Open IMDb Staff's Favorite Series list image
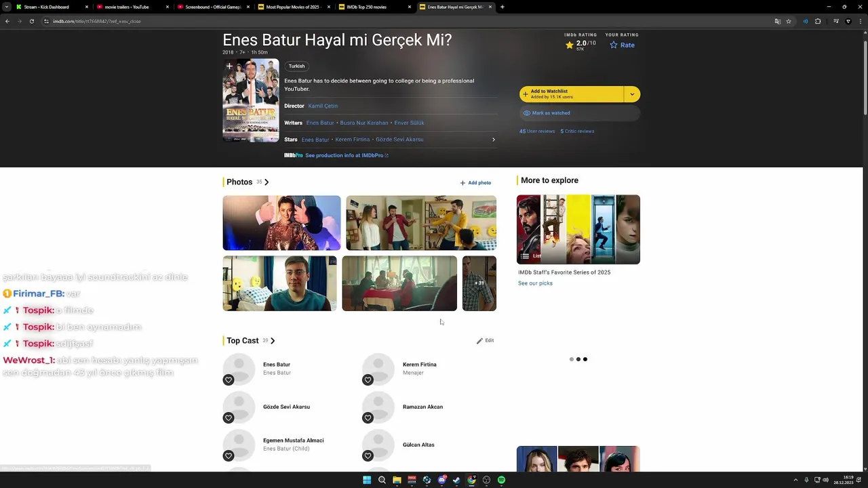The height and width of the screenshot is (488, 868). (x=578, y=229)
